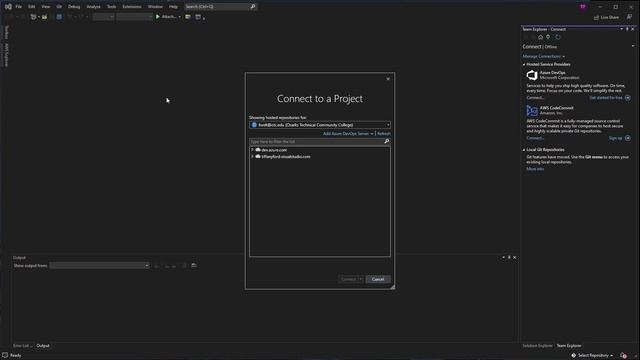Close the Connect to a Project dialog
The image size is (640, 360).
(x=388, y=79)
